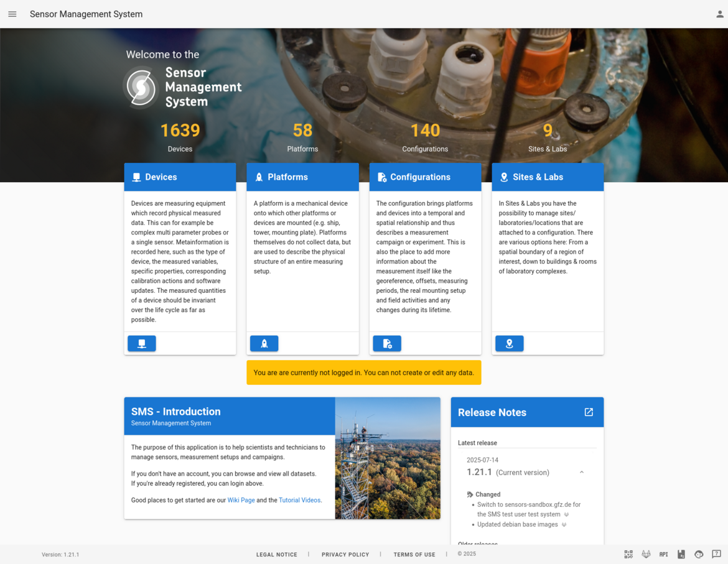Click the 140 configurations count
The width and height of the screenshot is (728, 564).
click(x=425, y=131)
